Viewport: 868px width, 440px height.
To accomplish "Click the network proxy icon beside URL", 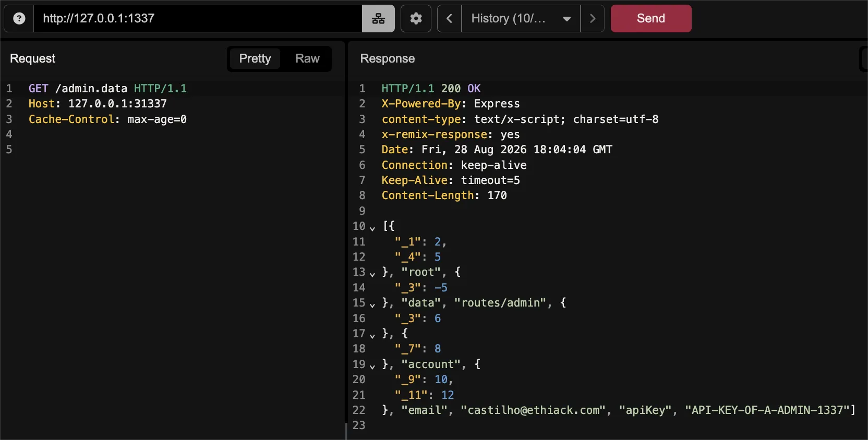I will pos(378,19).
